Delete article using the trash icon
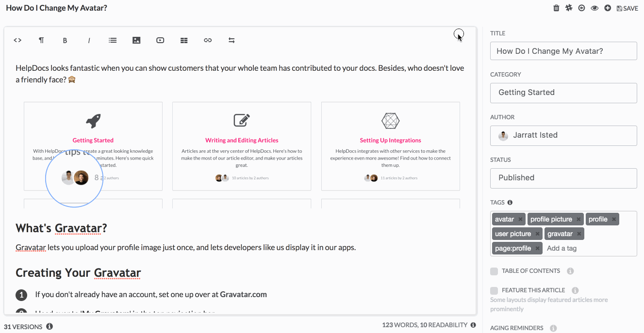The image size is (644, 333). [x=556, y=8]
